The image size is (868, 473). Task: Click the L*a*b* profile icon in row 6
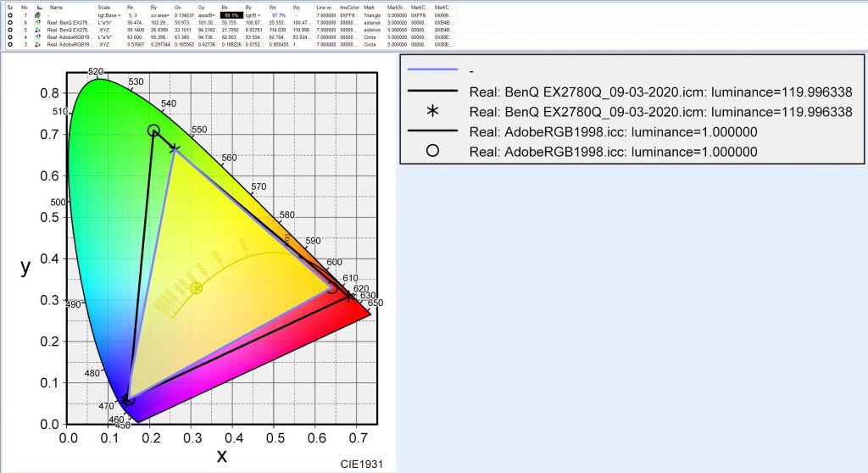pyautogui.click(x=38, y=23)
